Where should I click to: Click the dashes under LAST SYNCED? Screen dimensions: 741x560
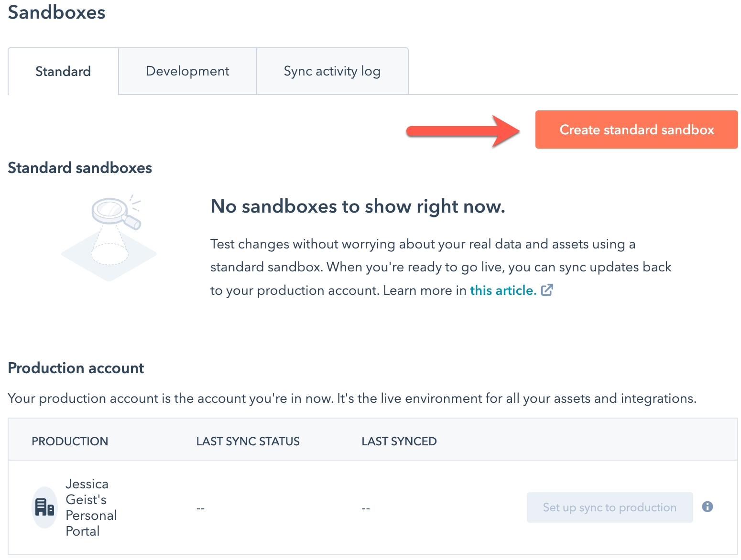click(366, 507)
